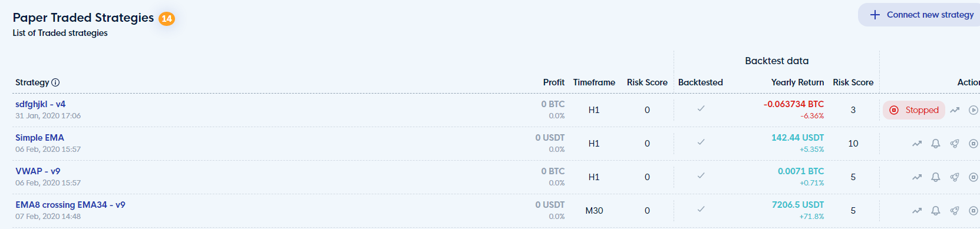
Task: Click rocket deploy icon for Simple EMA
Action: click(955, 144)
